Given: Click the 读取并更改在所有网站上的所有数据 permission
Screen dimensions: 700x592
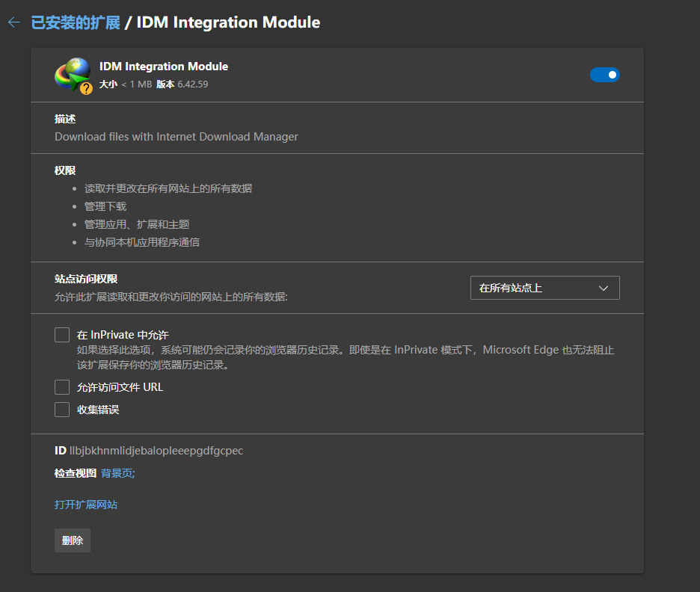Looking at the screenshot, I should tap(168, 188).
